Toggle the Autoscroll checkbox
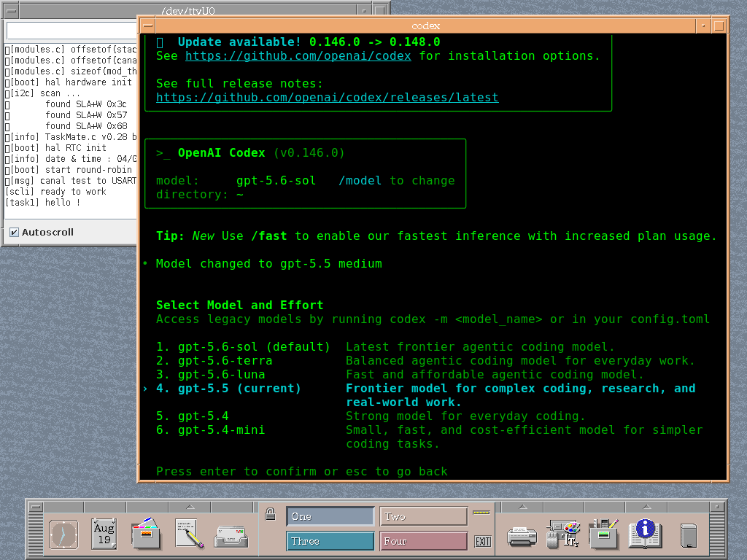 tap(15, 233)
